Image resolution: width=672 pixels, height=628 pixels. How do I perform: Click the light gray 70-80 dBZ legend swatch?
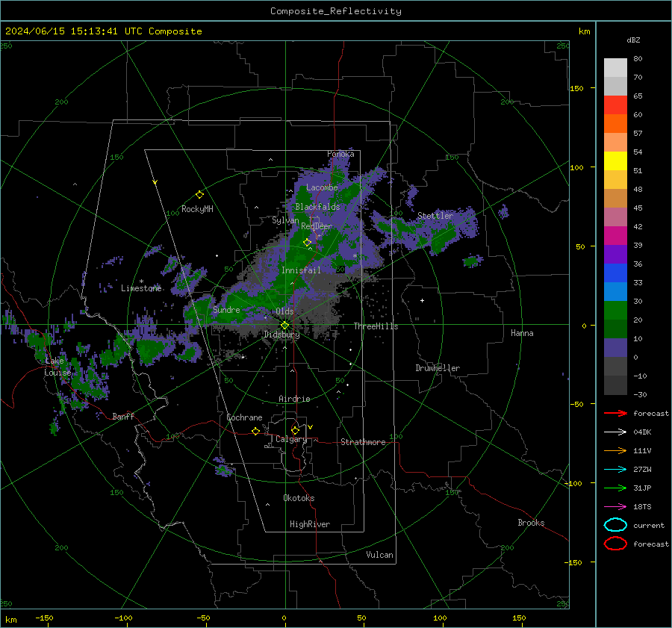coord(615,68)
